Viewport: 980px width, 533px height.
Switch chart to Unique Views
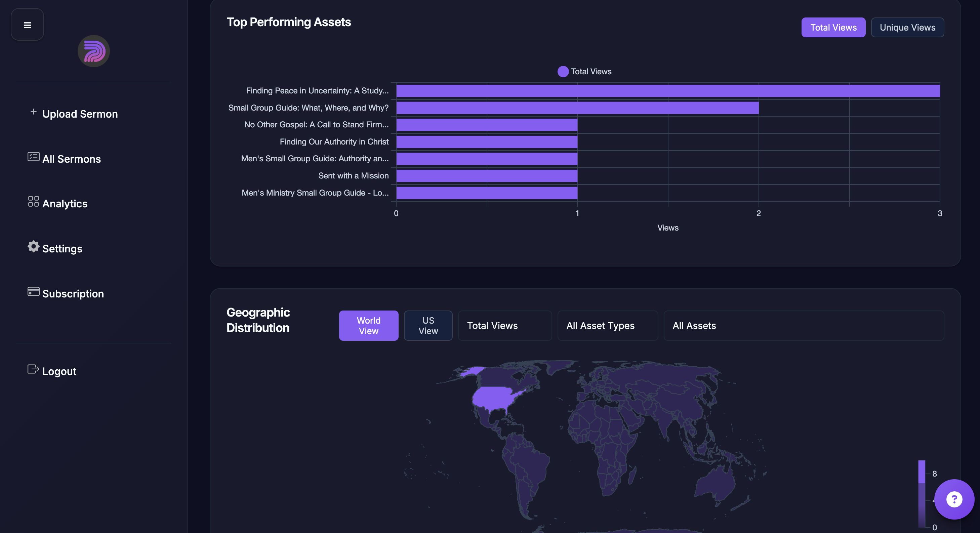point(907,28)
